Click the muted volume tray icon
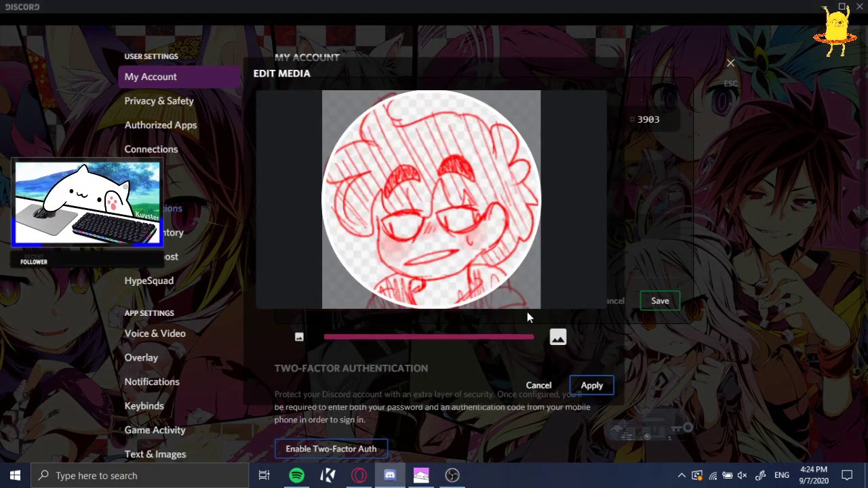The height and width of the screenshot is (488, 868). pyautogui.click(x=742, y=476)
